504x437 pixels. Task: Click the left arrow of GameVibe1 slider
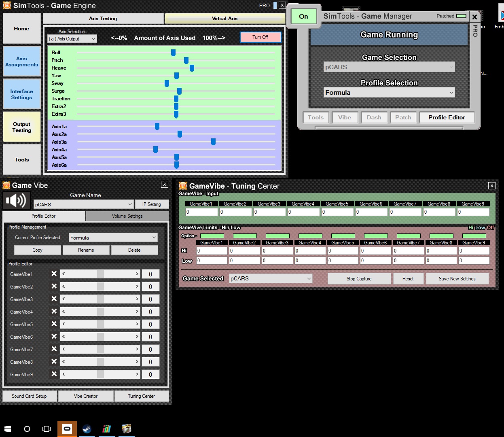[x=64, y=274]
